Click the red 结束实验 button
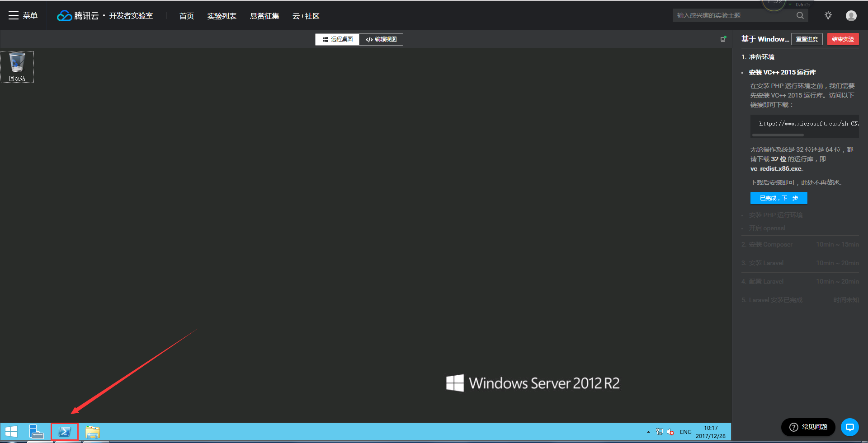Screen dimensions: 868x443 [843, 39]
